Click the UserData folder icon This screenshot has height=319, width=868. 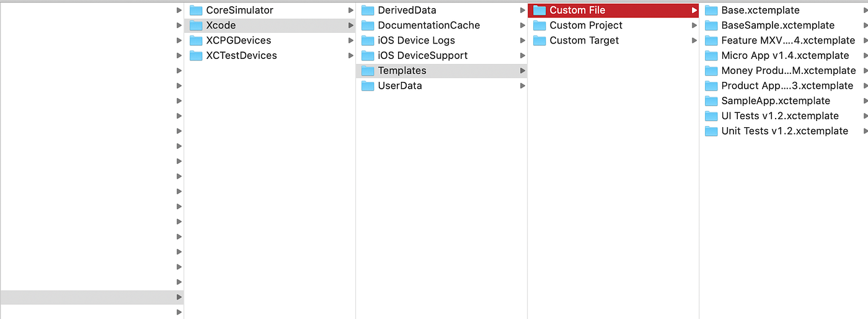[368, 86]
